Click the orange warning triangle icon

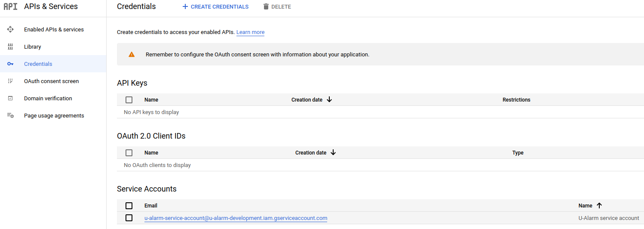132,55
